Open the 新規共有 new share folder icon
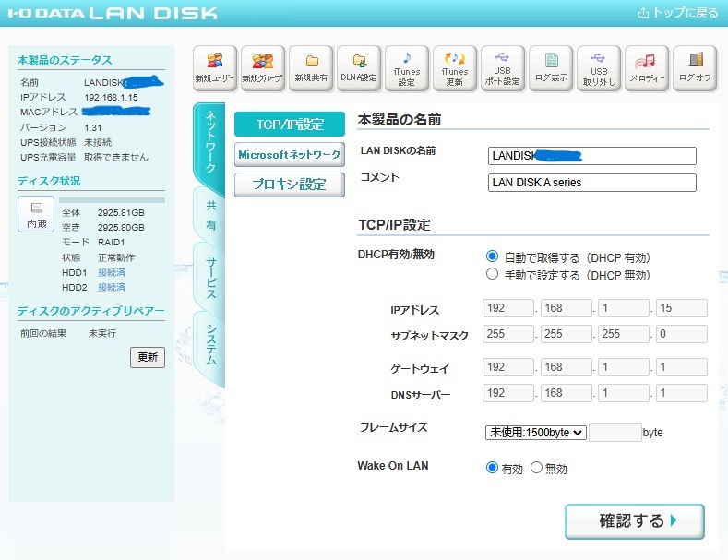728x560 pixels. click(311, 68)
